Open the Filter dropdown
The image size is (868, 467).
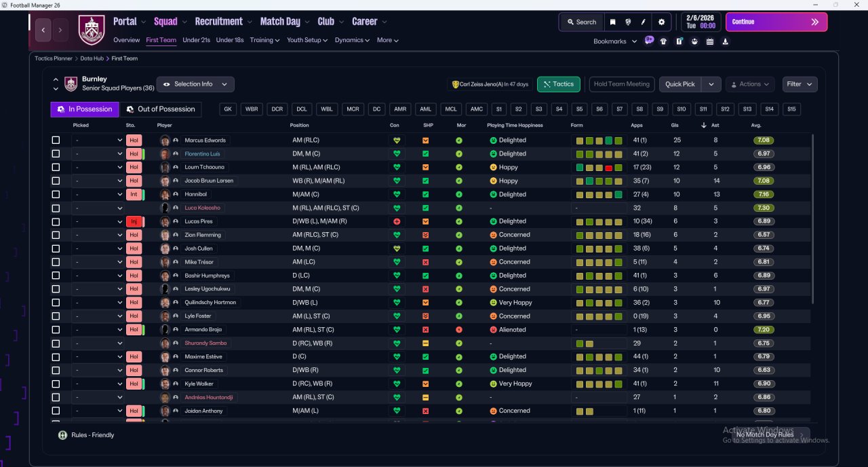[x=800, y=84]
